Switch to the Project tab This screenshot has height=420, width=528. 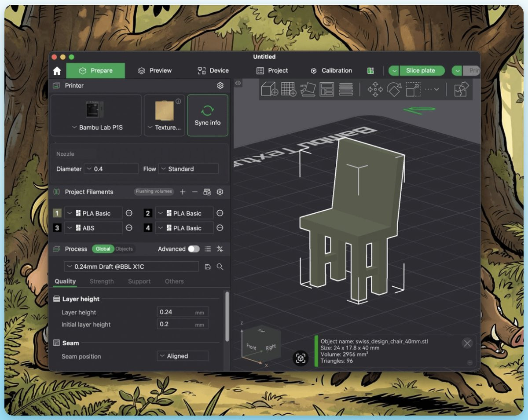pyautogui.click(x=272, y=71)
